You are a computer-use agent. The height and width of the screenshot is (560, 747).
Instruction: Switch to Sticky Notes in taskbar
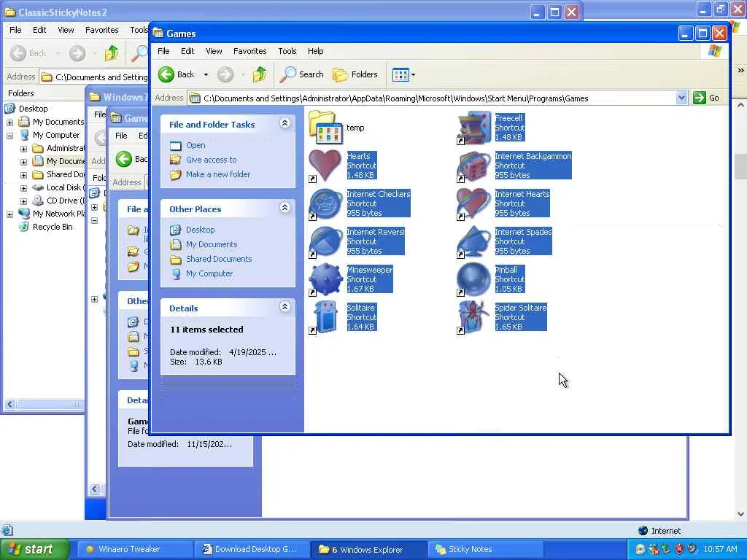pos(484,550)
